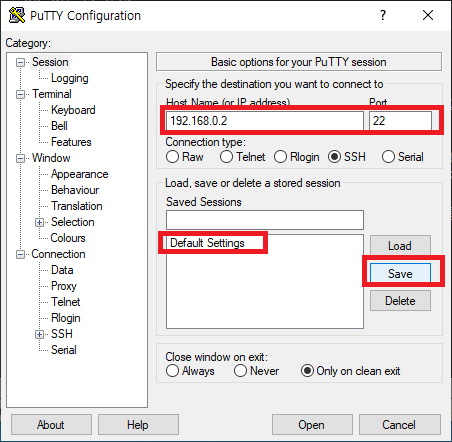Click the question mark help icon
Viewport: 452px width, 442px height.
pos(383,15)
